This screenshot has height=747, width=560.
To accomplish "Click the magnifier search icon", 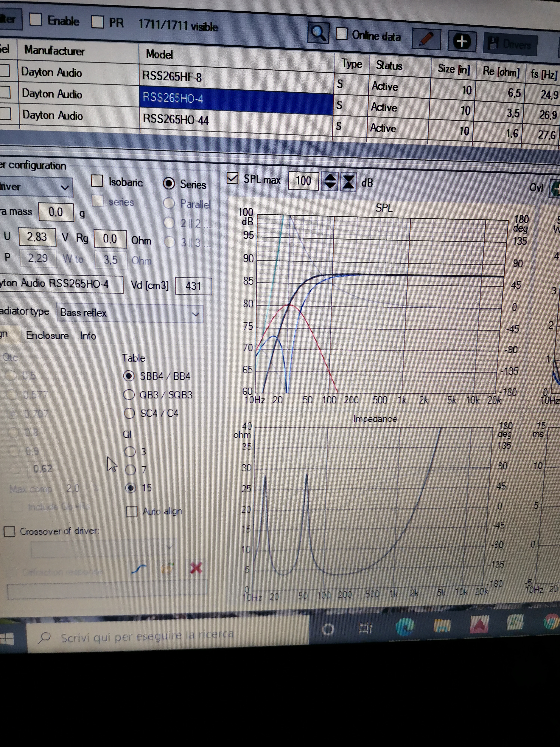I will pyautogui.click(x=318, y=33).
